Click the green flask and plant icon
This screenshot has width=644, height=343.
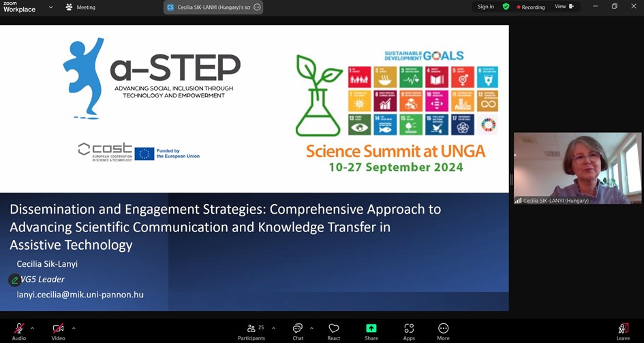[318, 95]
